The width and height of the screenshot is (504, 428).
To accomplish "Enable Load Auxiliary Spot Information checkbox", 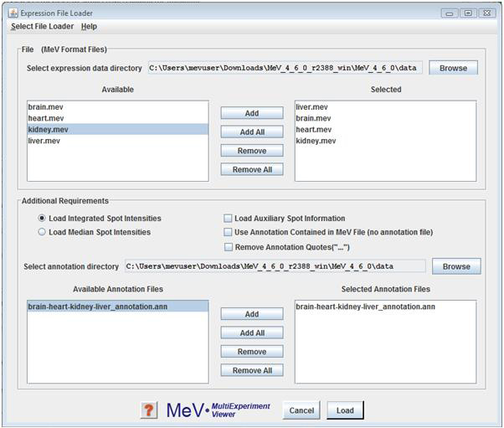I will point(229,219).
